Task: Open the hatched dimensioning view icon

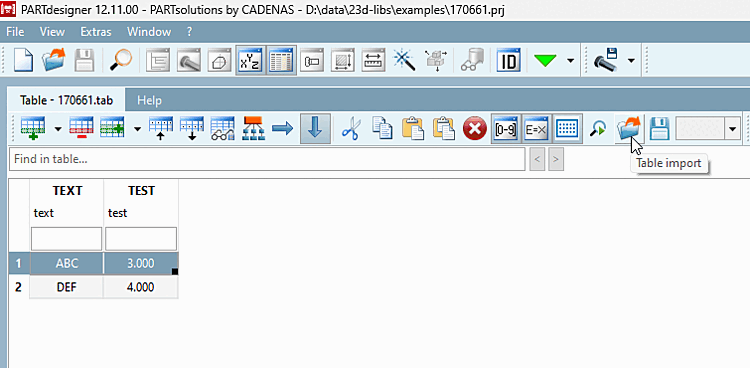Action: [x=342, y=61]
